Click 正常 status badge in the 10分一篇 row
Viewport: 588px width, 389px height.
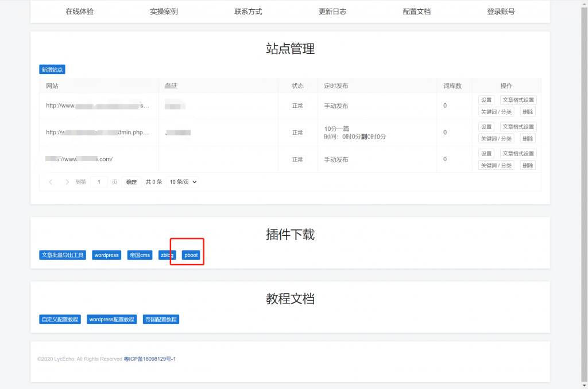pyautogui.click(x=297, y=133)
